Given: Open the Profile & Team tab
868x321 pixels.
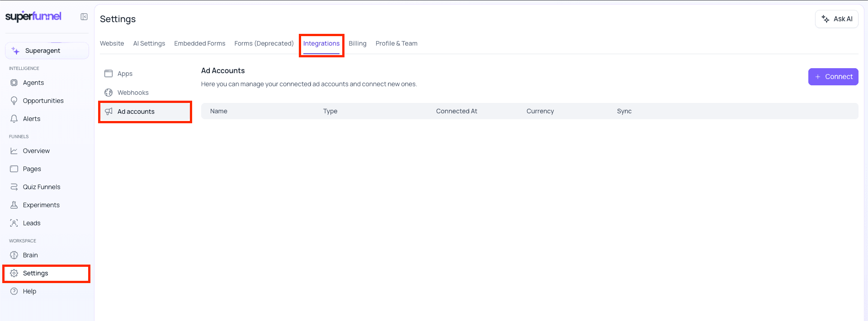Looking at the screenshot, I should (396, 43).
